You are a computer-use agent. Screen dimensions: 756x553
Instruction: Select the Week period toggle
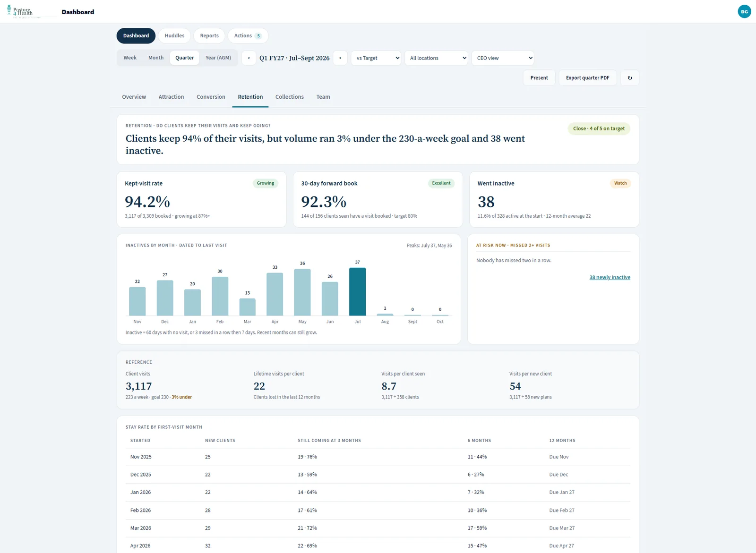(130, 58)
